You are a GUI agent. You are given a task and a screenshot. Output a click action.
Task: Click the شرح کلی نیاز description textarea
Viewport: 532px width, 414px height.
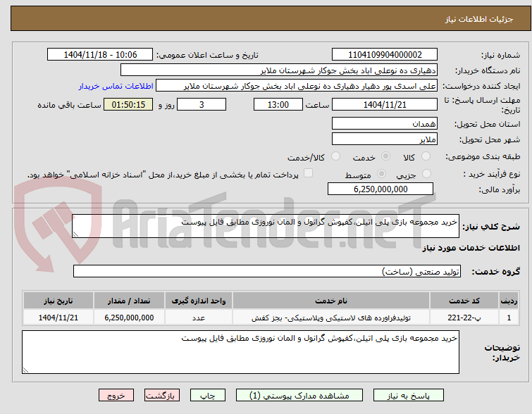tap(266, 226)
